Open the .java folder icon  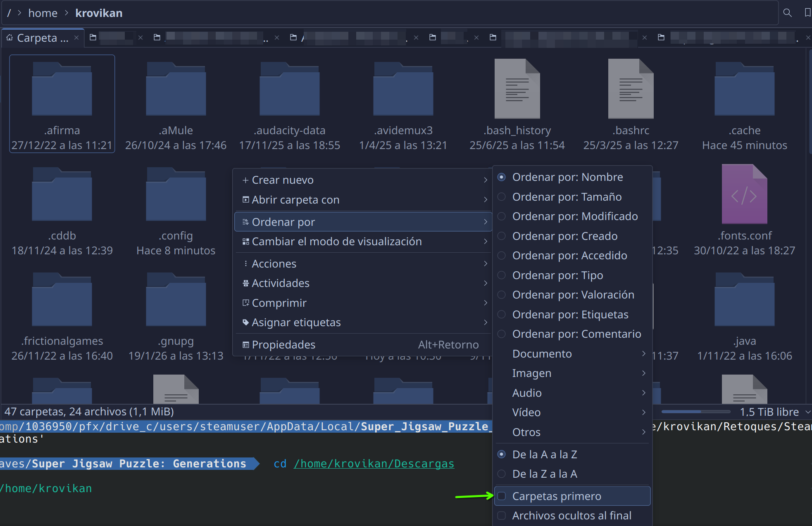[x=744, y=300]
